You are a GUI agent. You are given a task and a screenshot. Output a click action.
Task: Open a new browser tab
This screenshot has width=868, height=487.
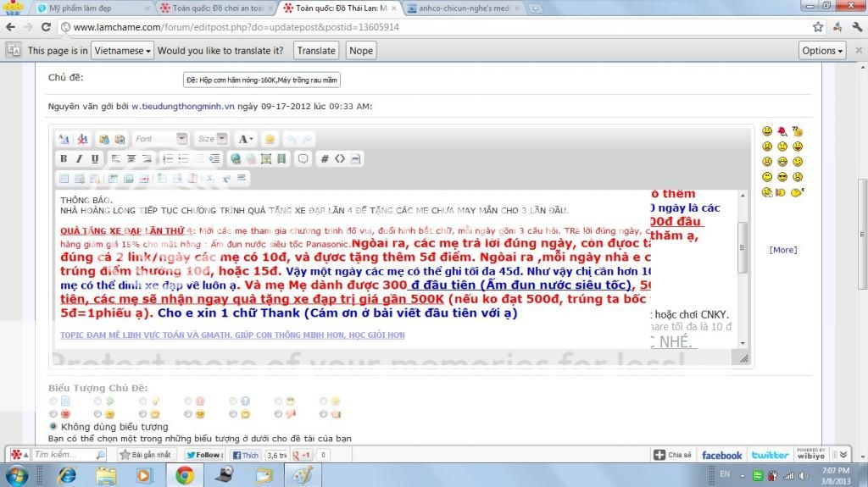(536, 8)
